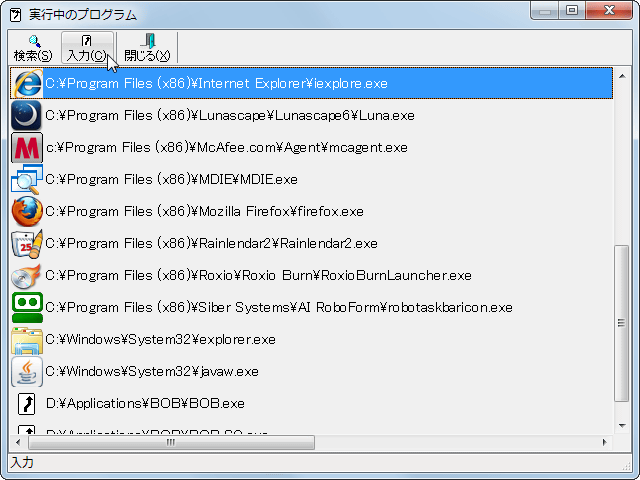Select the RoboForm green robot icon
Screen dimensions: 640x480
27,307
